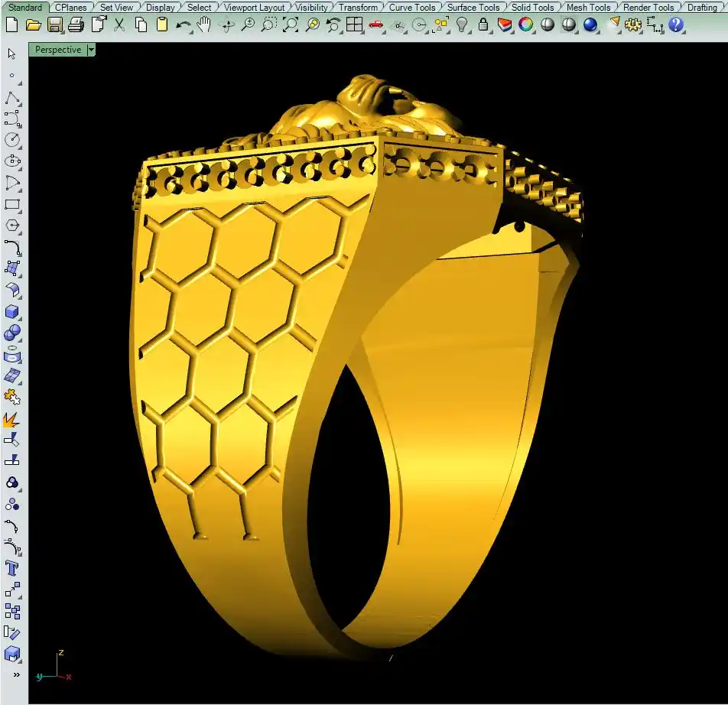Click the blue question mark Help button
The image size is (728, 705).
(676, 24)
